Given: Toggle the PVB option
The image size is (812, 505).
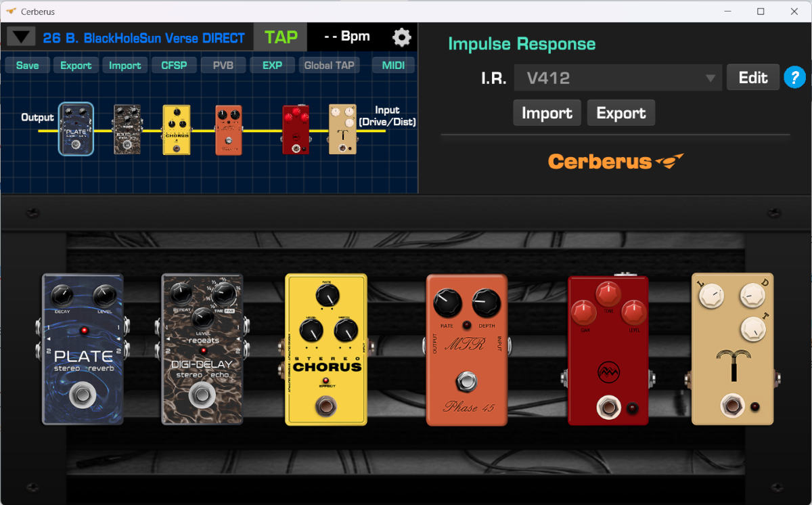Looking at the screenshot, I should tap(223, 66).
